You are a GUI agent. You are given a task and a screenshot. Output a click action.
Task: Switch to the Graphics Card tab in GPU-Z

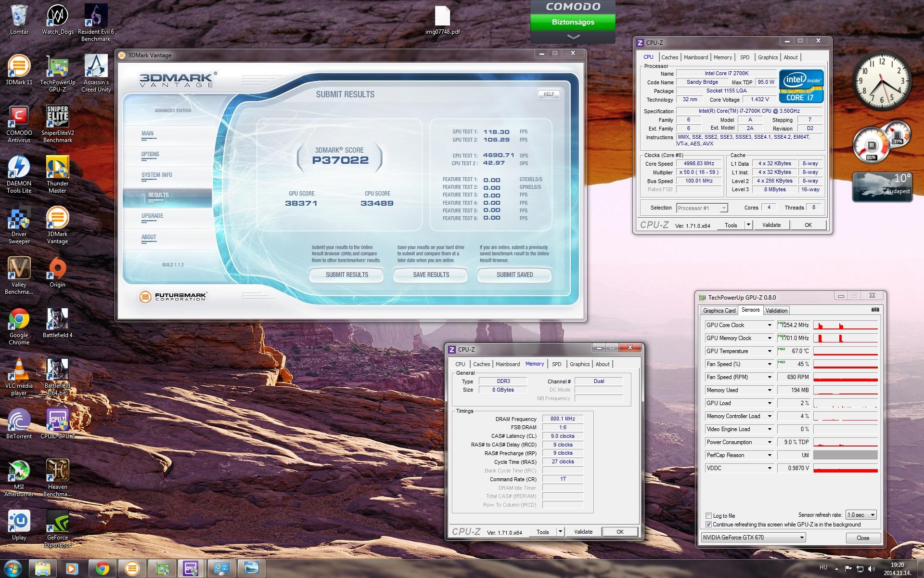click(719, 311)
